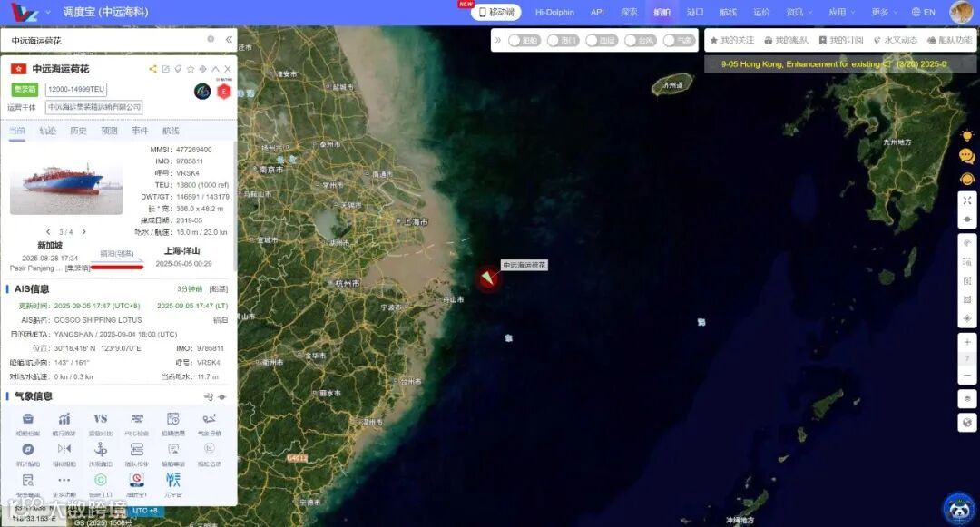
Task: Switch to the 事件 tab
Action: [140, 131]
